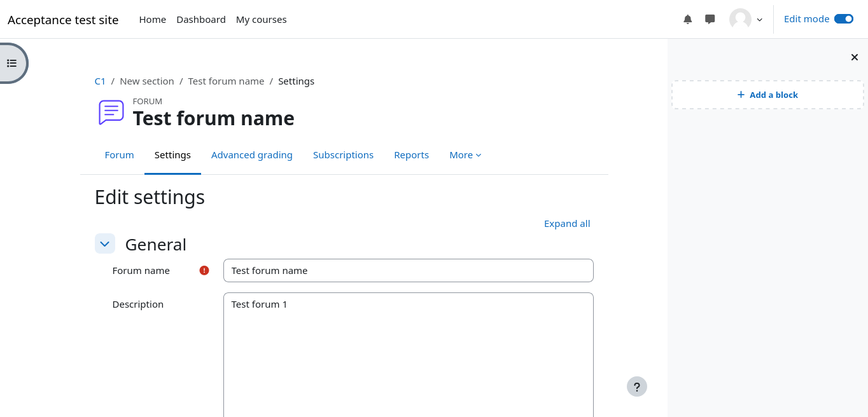Open the course index drawer icon

pos(11,63)
